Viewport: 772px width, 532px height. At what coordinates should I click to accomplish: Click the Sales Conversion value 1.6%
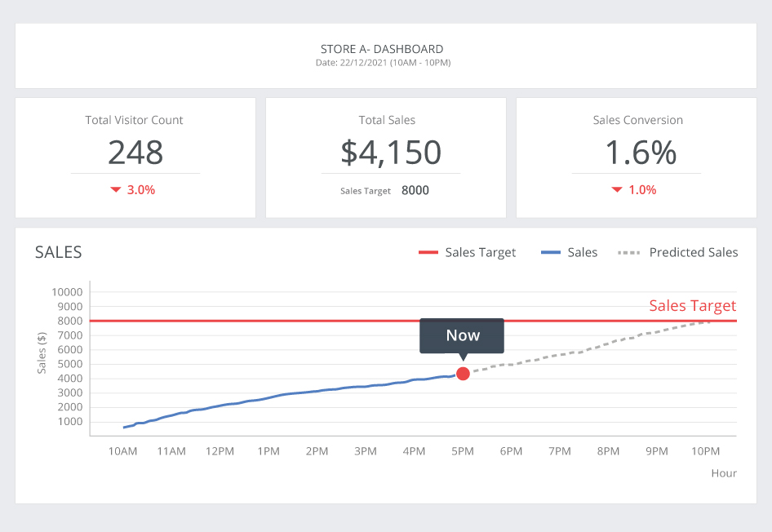[x=641, y=153]
